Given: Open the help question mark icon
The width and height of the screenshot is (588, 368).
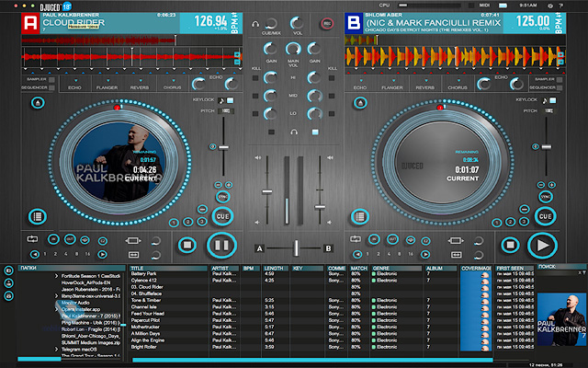Looking at the screenshot, I should (561, 6).
